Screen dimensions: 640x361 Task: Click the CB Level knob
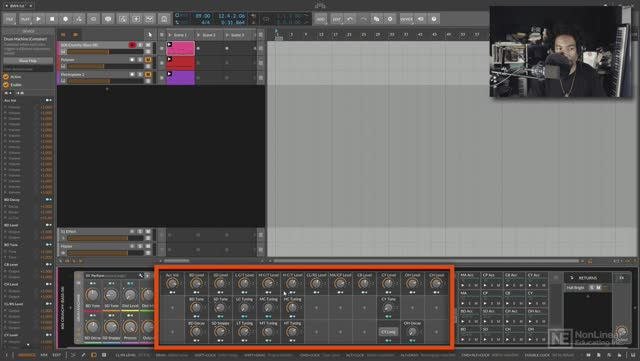tap(364, 283)
